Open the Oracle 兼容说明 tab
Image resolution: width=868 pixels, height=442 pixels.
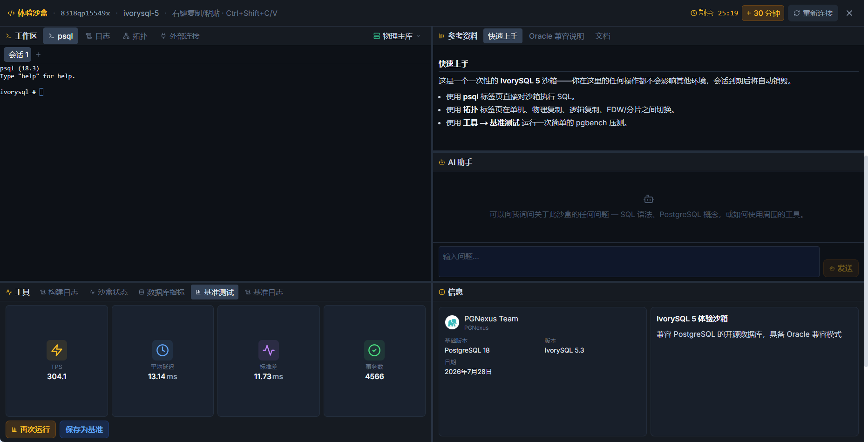(556, 36)
